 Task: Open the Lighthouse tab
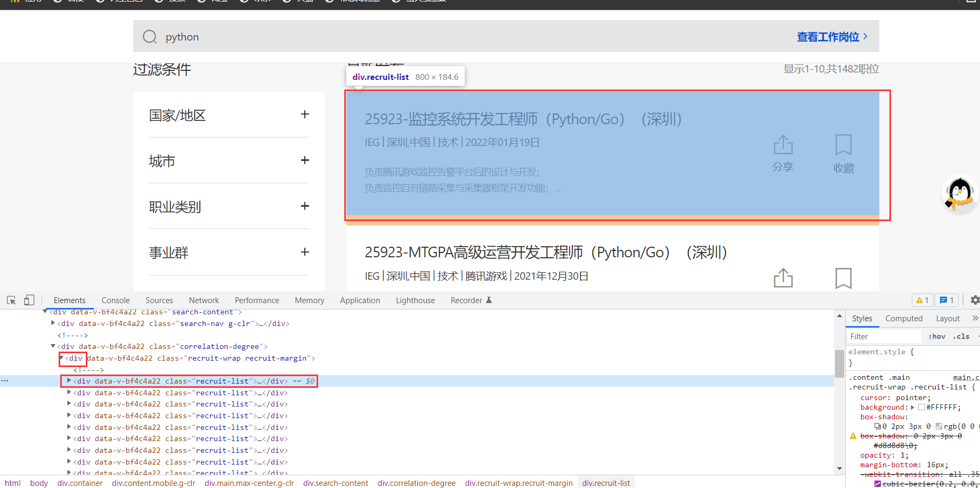coord(416,300)
